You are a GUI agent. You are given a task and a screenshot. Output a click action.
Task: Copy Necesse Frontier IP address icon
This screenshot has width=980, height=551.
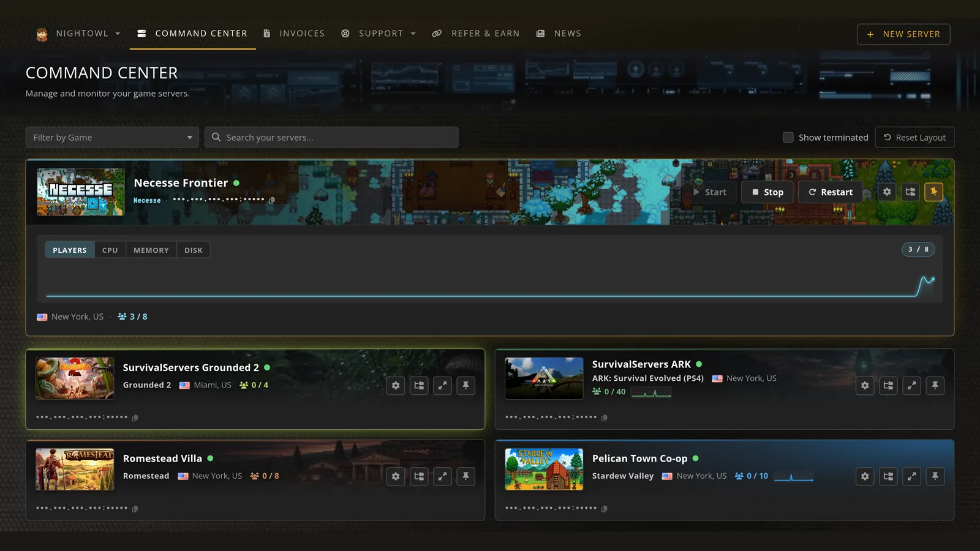click(x=272, y=200)
